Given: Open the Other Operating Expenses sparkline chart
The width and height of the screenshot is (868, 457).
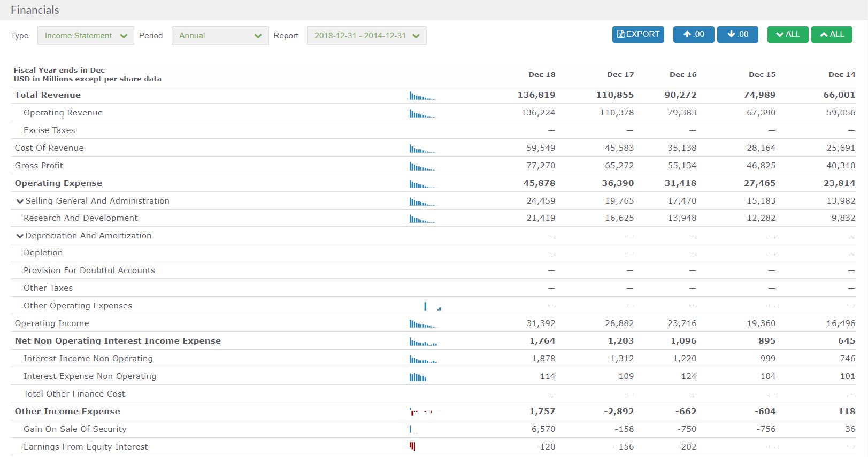Looking at the screenshot, I should click(432, 306).
